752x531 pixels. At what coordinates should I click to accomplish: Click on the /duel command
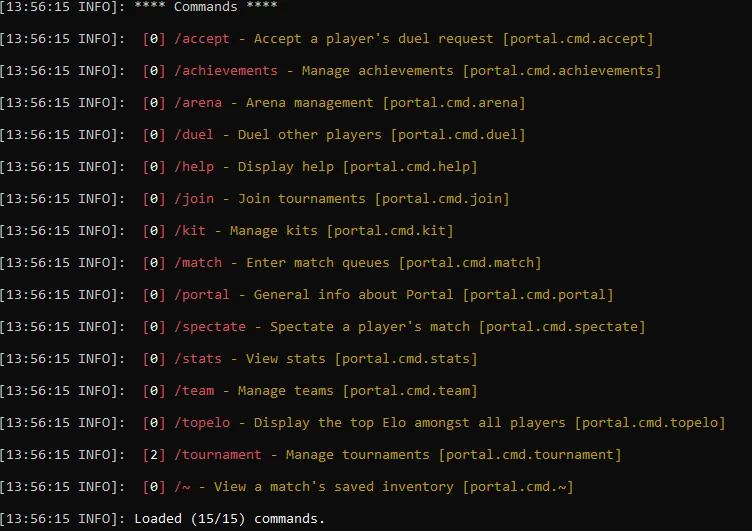tap(194, 135)
